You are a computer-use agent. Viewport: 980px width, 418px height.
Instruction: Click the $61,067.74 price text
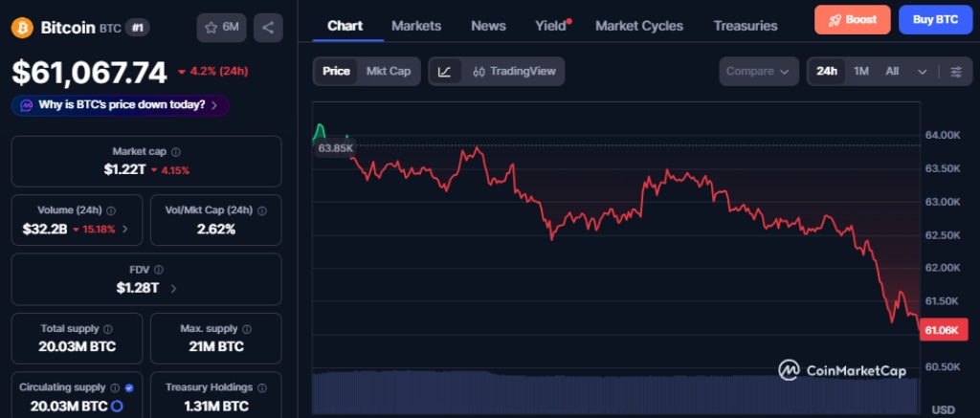(x=89, y=73)
